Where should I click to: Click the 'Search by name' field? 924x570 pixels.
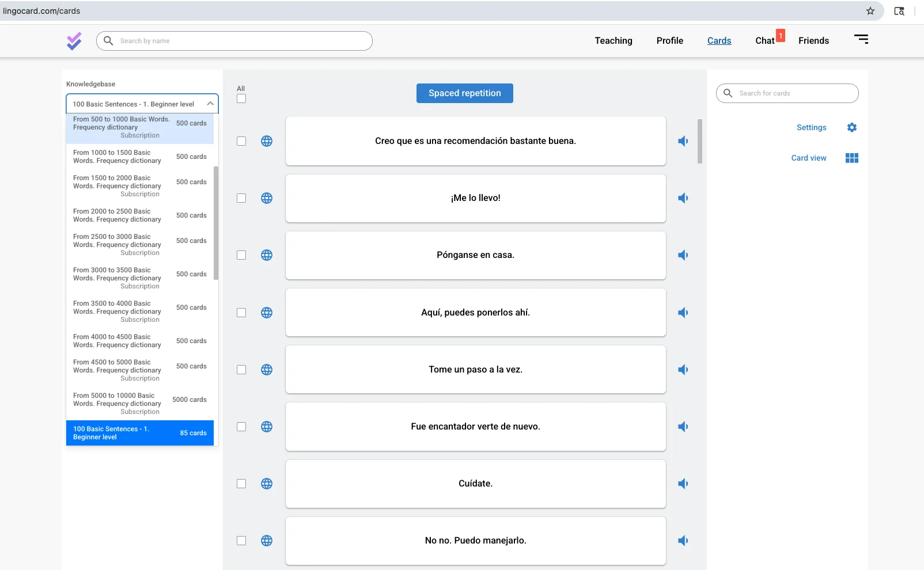[234, 41]
